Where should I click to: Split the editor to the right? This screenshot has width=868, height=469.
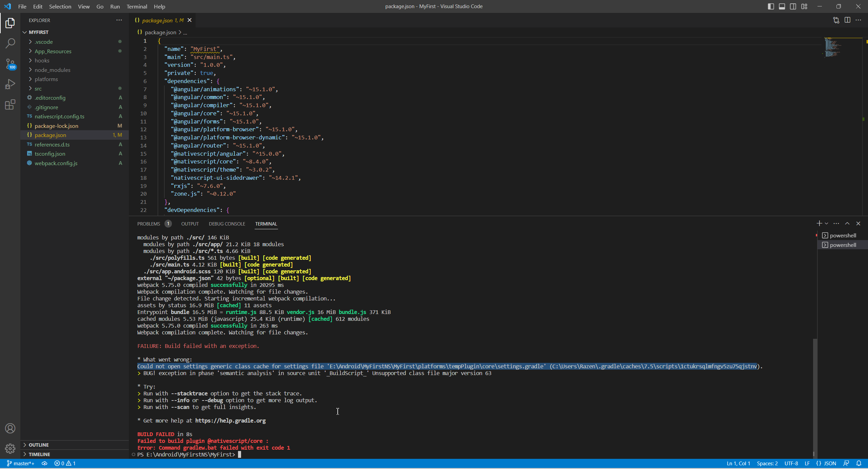[847, 20]
